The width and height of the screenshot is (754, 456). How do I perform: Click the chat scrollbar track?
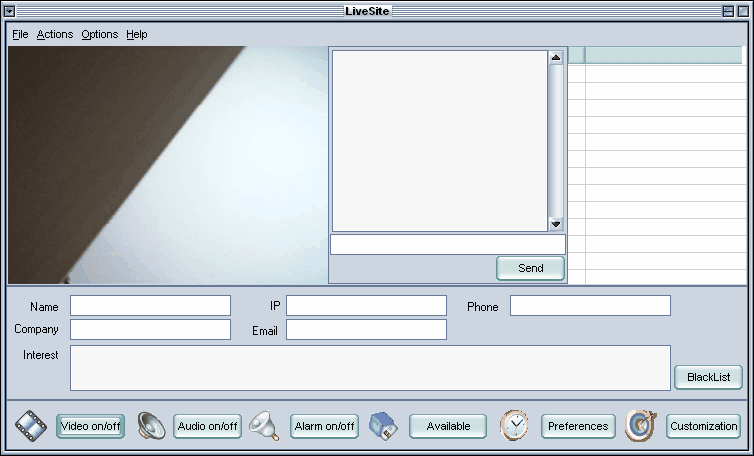pos(556,141)
